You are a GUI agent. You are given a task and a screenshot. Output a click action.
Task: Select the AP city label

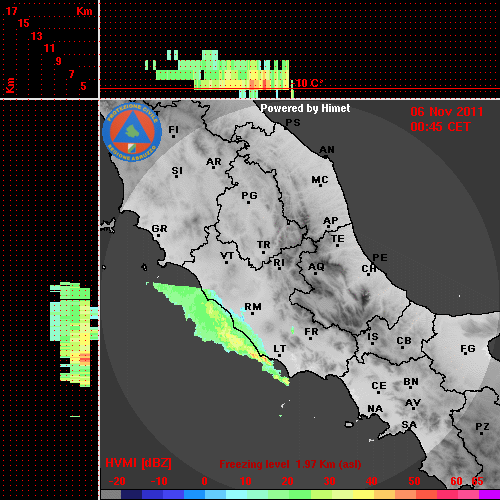(x=330, y=221)
